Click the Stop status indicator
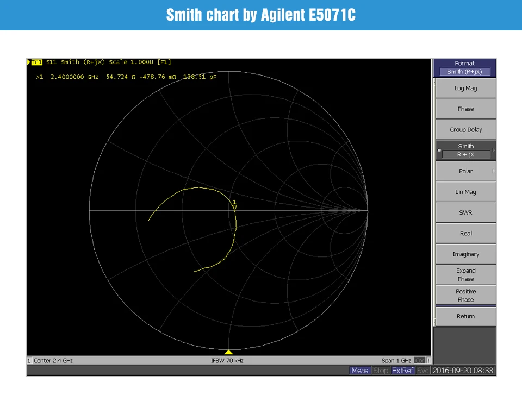The image size is (522, 420). [381, 371]
